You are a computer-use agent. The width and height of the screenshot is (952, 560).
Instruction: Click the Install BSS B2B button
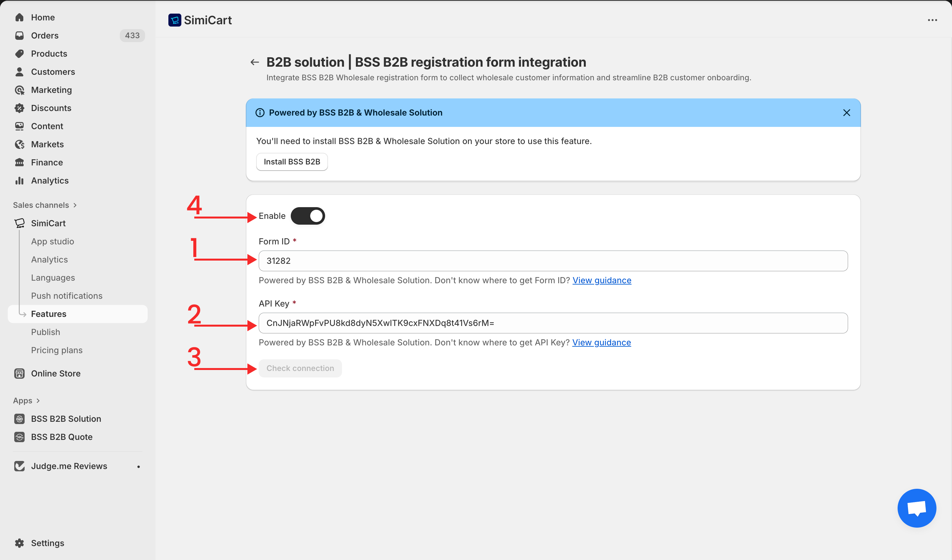pyautogui.click(x=292, y=162)
